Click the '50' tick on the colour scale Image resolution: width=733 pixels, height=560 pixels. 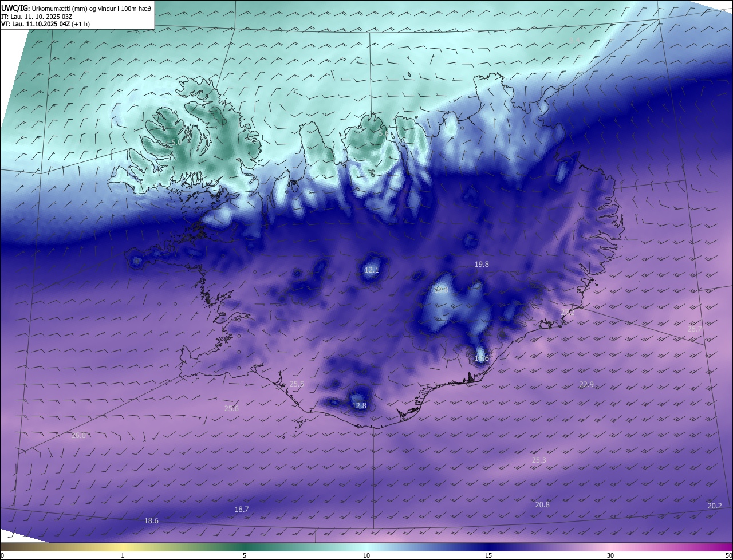click(728, 555)
